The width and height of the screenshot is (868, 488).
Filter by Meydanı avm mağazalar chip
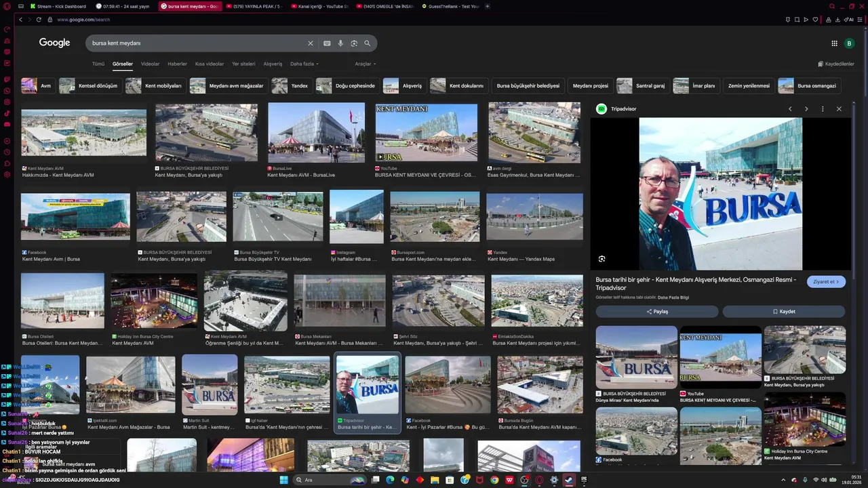[229, 86]
